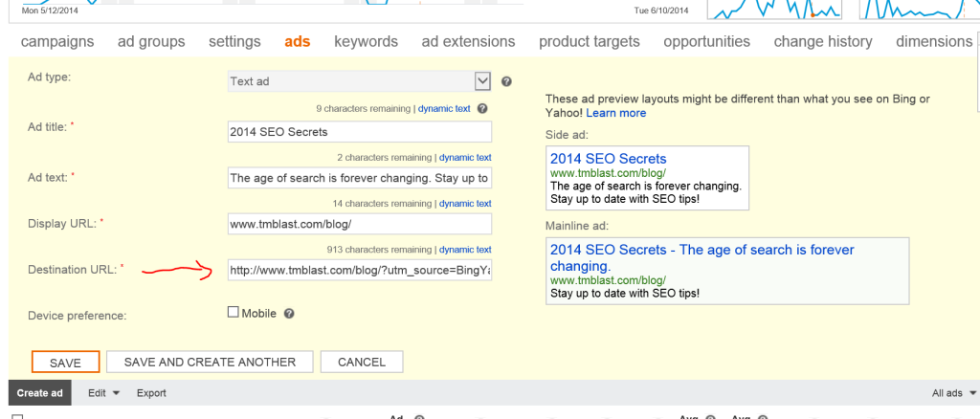The image size is (980, 419).
Task: Switch to the ad groups tab
Action: click(x=151, y=42)
